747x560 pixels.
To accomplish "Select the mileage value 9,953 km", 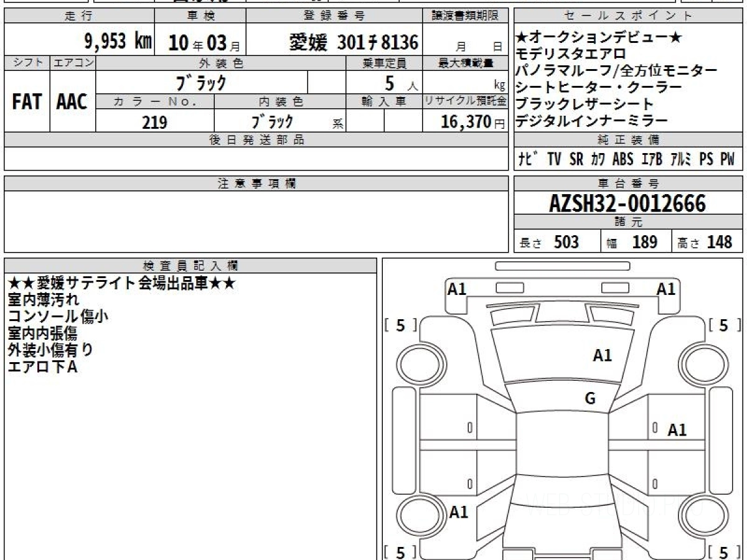I will [118, 42].
